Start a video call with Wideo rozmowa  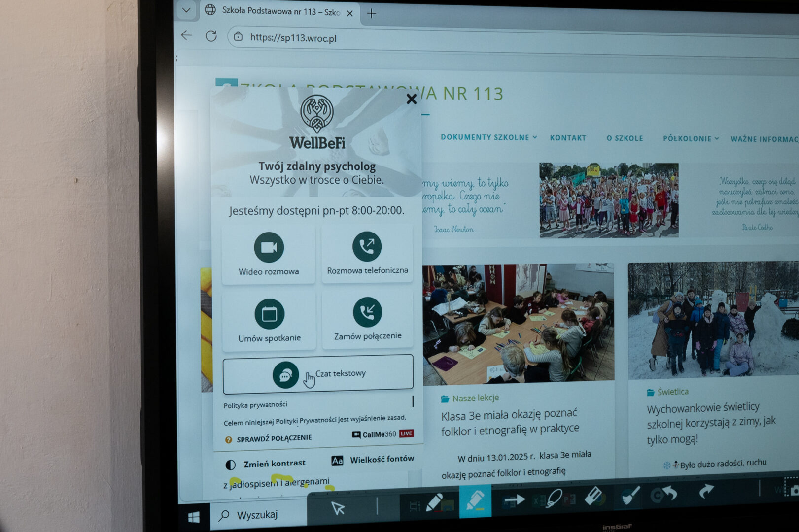(x=269, y=247)
